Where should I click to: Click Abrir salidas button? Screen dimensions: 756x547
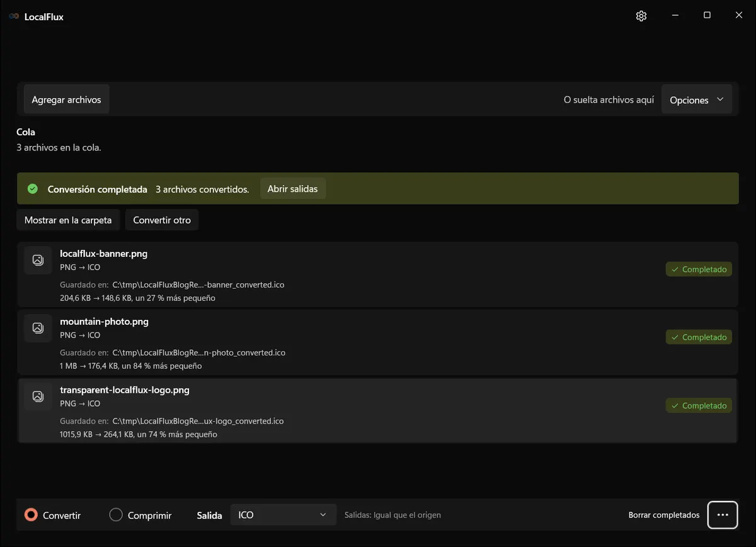click(x=293, y=189)
